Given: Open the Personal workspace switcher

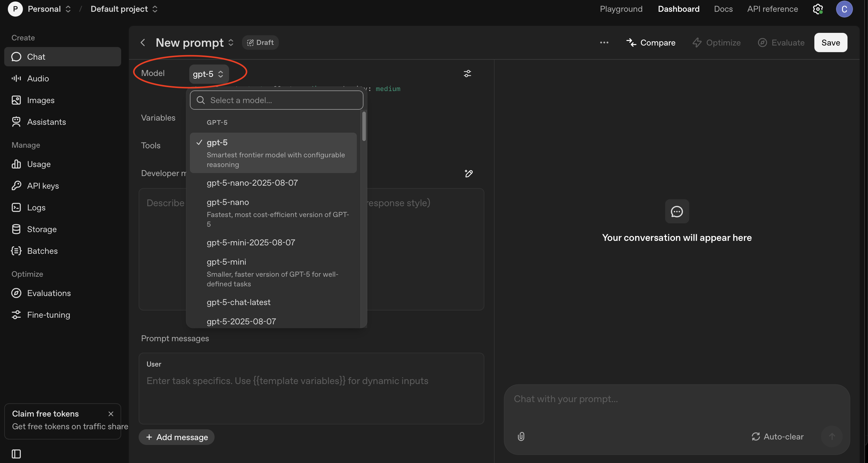Looking at the screenshot, I should point(49,9).
